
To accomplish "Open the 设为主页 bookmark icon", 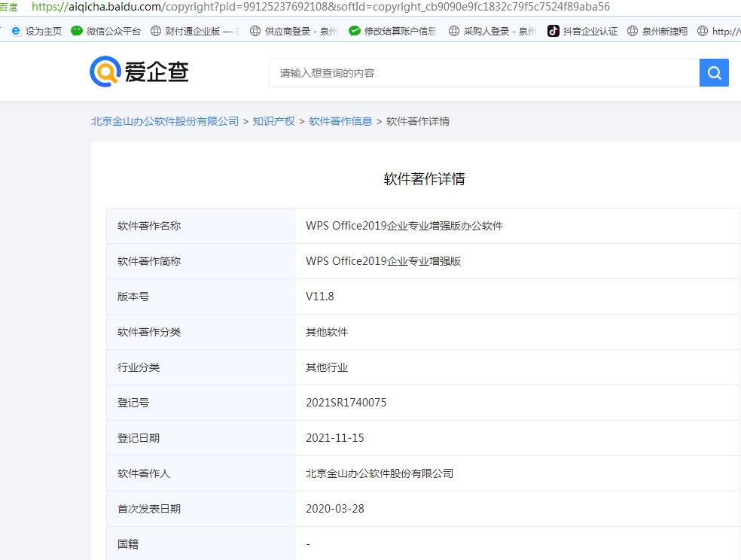I will 16,31.
